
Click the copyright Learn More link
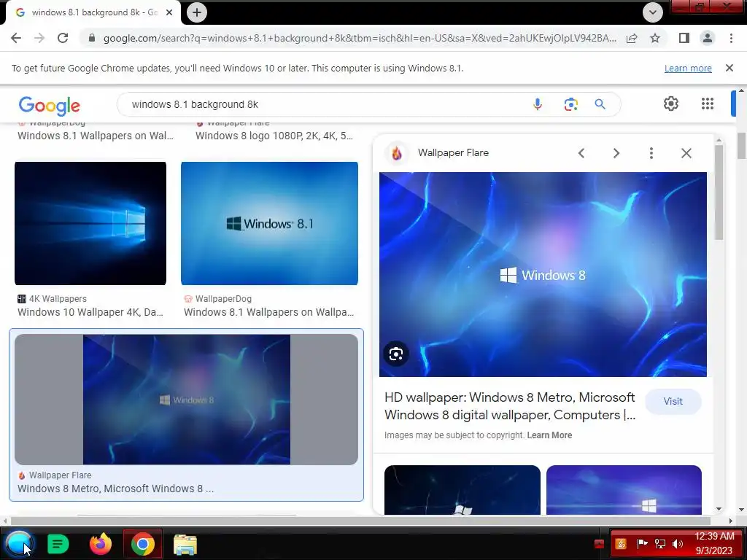click(x=549, y=435)
